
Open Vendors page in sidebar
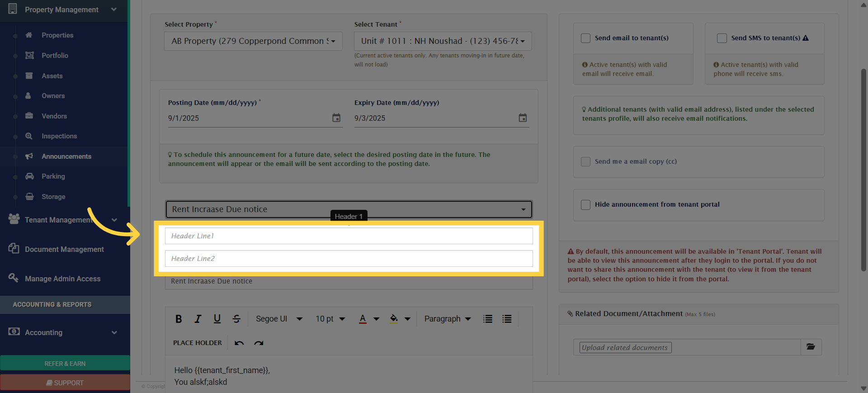pyautogui.click(x=54, y=116)
